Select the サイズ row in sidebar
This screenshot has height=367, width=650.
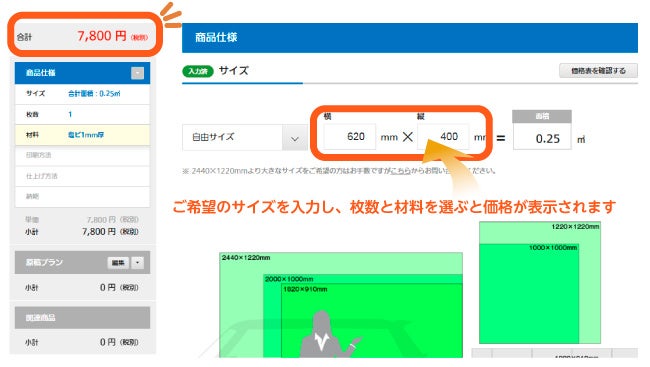[x=82, y=94]
